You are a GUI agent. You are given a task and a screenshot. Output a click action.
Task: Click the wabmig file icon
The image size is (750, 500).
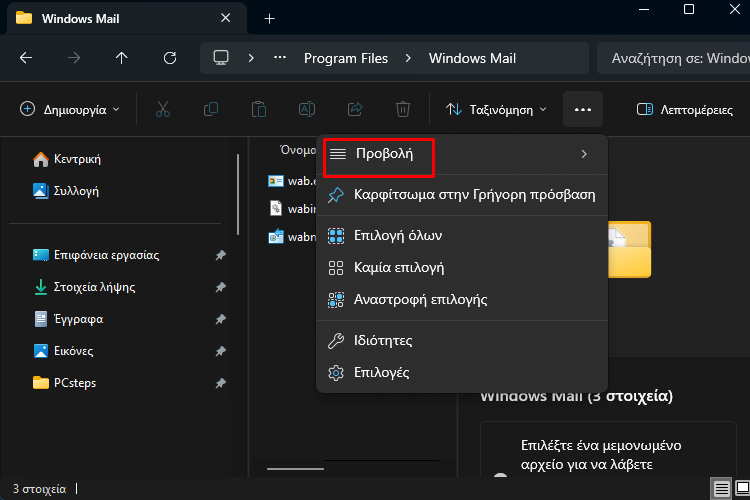pyautogui.click(x=276, y=236)
